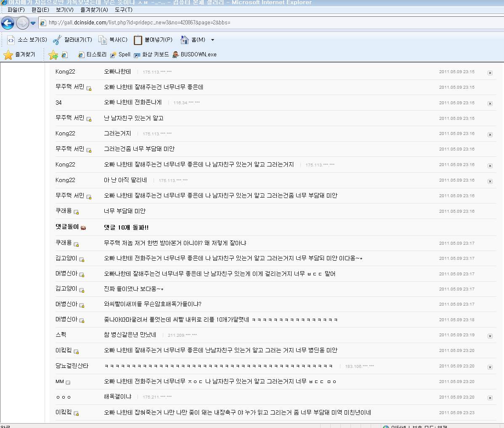This screenshot has height=428, width=504.
Task: Click the comment text 해독갤이냐
Action: [118, 396]
